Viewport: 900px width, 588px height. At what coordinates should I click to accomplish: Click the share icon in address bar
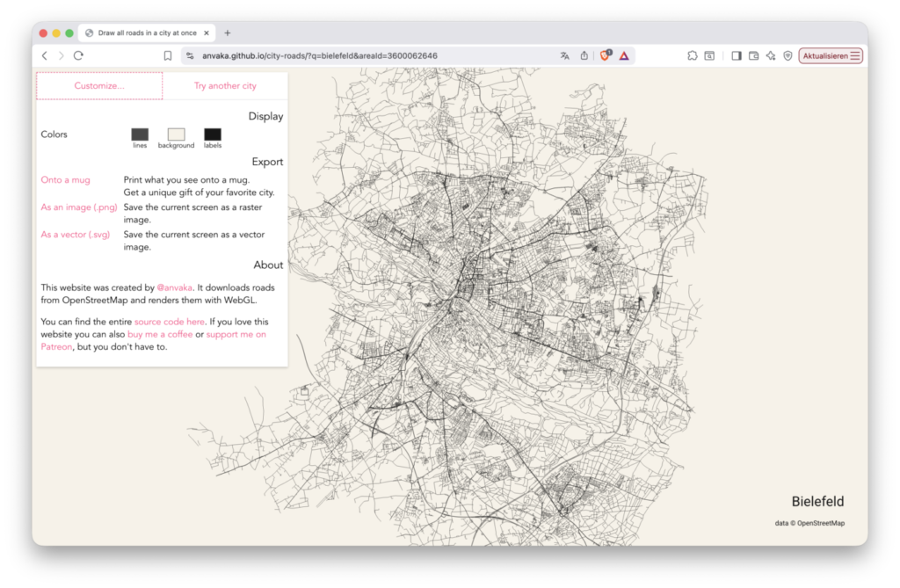tap(584, 55)
